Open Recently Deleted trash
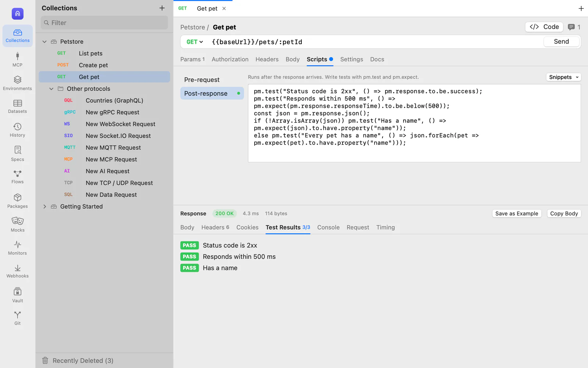Image resolution: width=588 pixels, height=368 pixels. pos(78,361)
